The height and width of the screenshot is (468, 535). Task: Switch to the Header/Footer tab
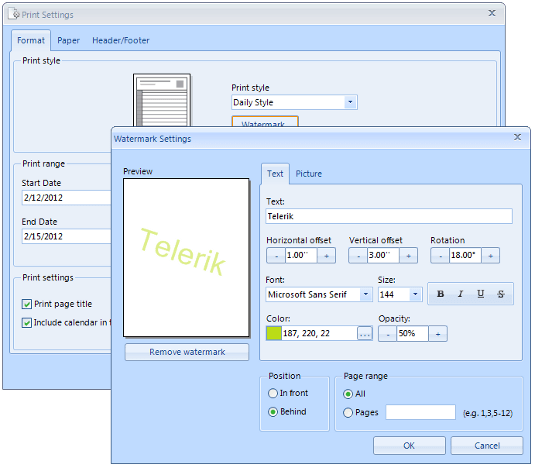point(121,41)
